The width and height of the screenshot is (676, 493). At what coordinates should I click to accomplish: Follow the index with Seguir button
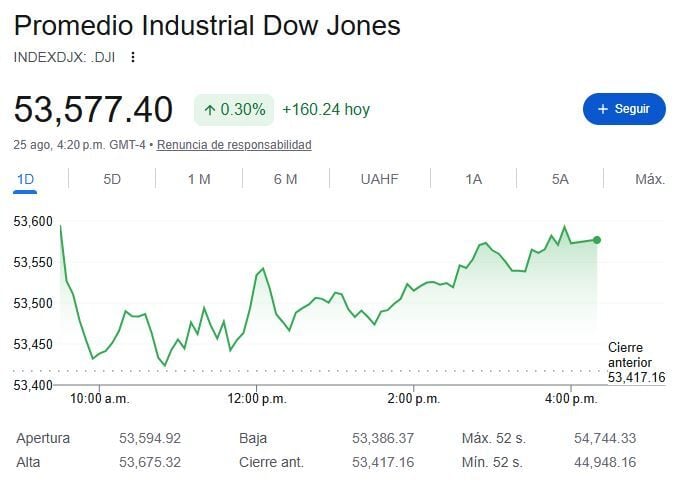[624, 109]
